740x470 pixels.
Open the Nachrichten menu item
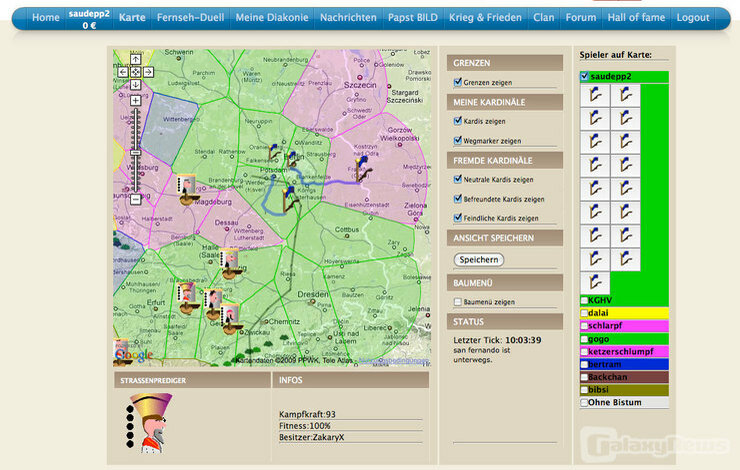click(348, 18)
